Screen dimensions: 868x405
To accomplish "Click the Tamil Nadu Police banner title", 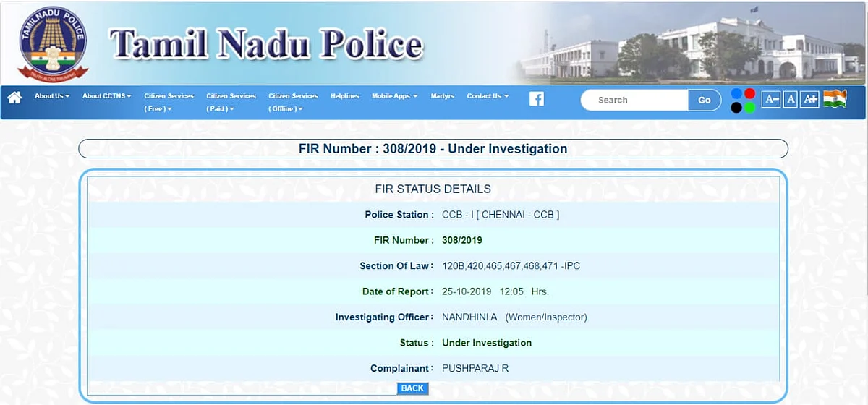I will point(265,45).
